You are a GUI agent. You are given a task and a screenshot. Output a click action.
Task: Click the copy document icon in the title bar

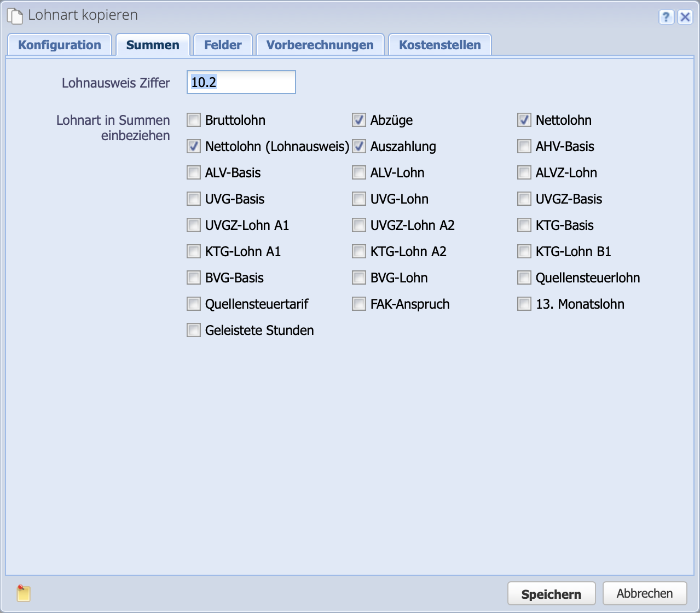(x=14, y=15)
